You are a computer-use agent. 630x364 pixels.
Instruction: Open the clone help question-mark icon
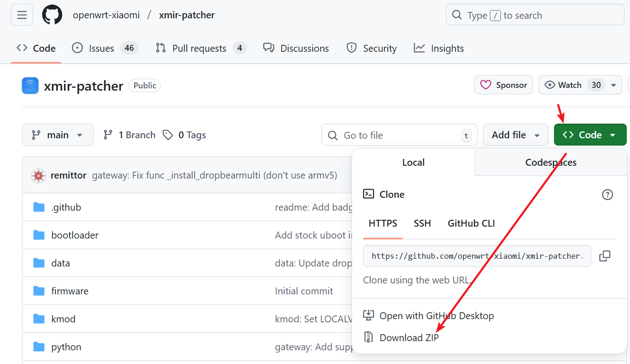click(x=607, y=195)
